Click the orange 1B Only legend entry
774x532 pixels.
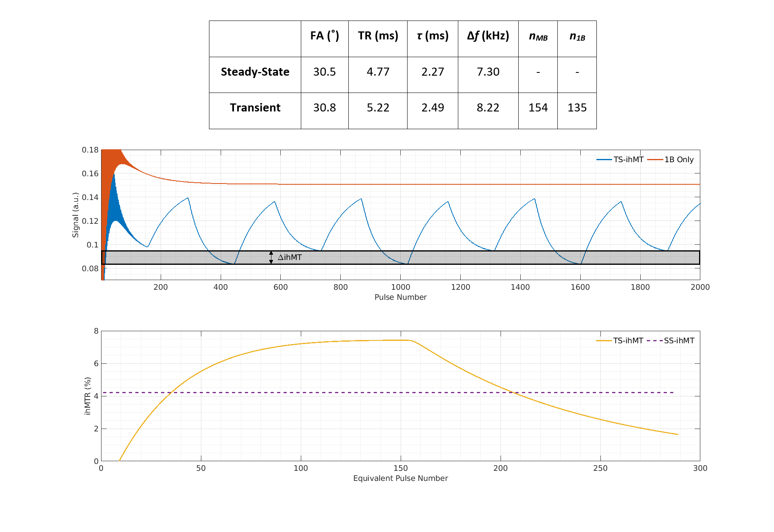click(x=679, y=160)
